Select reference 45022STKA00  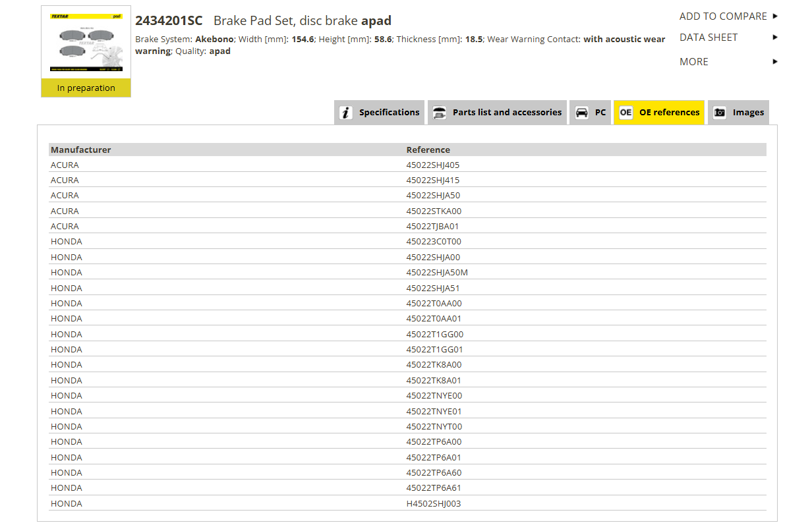pos(434,211)
